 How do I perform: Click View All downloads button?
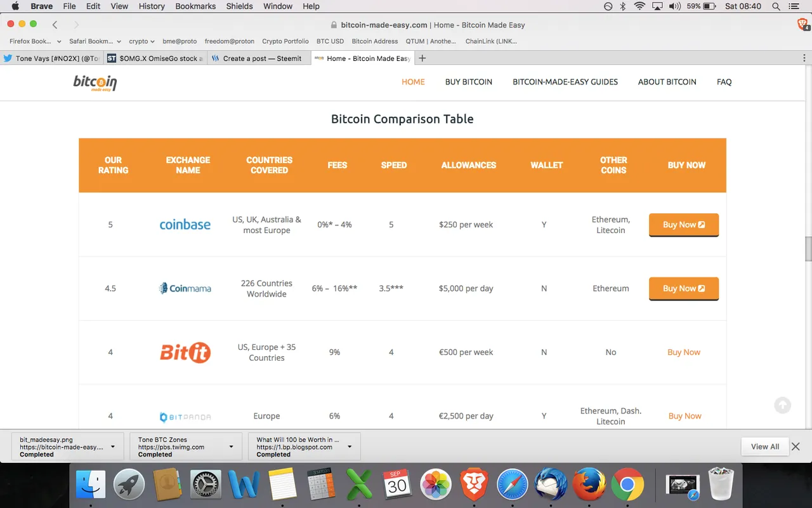point(765,446)
